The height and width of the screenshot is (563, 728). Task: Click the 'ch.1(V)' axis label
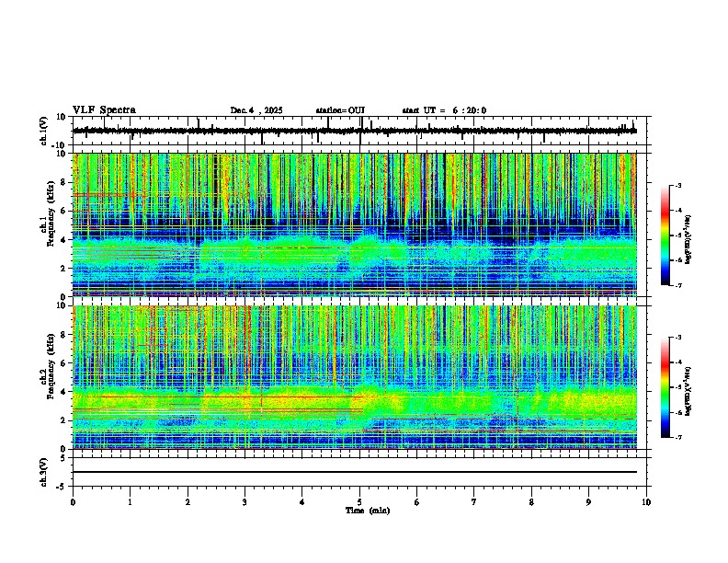pyautogui.click(x=44, y=131)
